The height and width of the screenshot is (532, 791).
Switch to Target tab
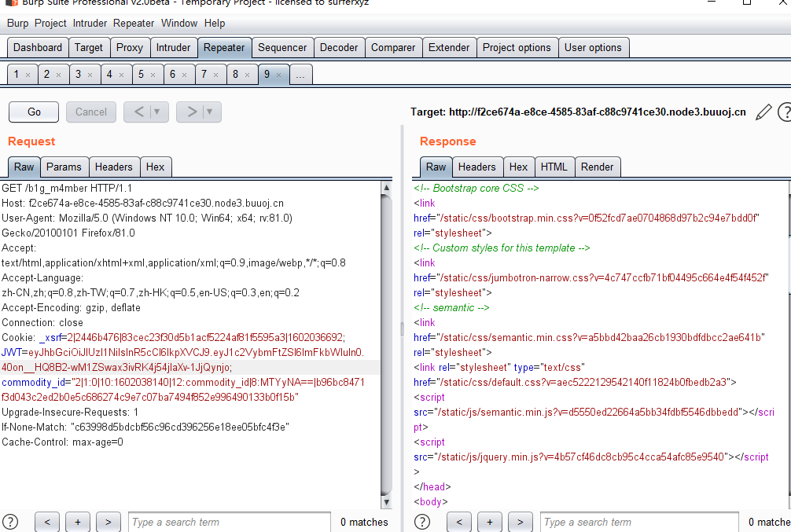click(x=89, y=47)
